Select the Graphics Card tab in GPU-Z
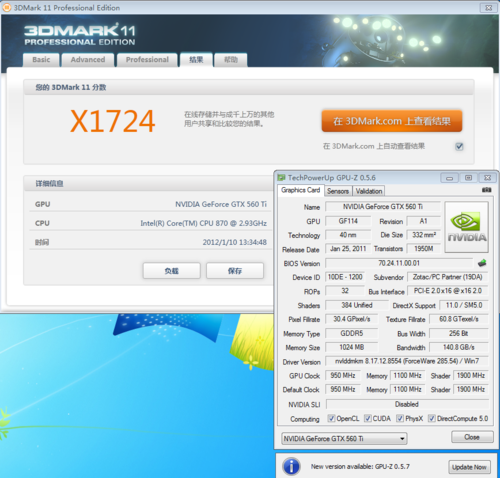Screen dimensions: 500x478 (x=300, y=190)
